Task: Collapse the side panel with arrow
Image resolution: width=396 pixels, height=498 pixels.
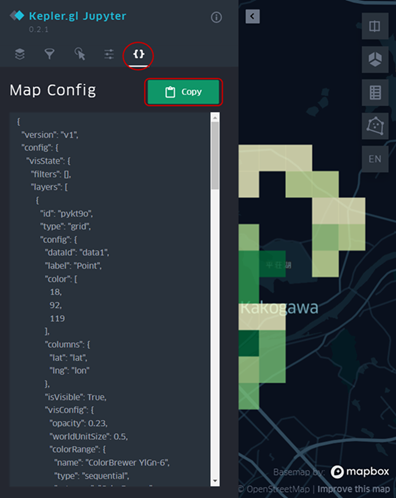Action: pyautogui.click(x=252, y=16)
